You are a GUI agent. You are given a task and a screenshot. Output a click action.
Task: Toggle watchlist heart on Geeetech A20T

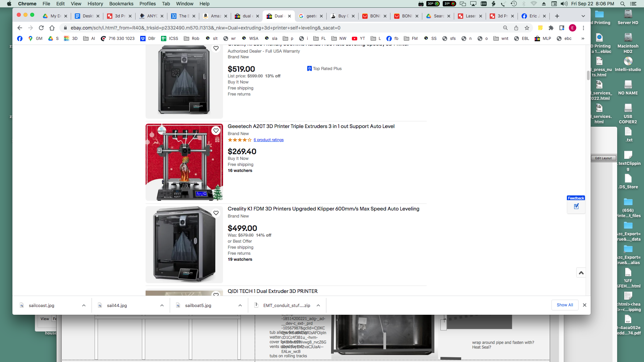[216, 131]
